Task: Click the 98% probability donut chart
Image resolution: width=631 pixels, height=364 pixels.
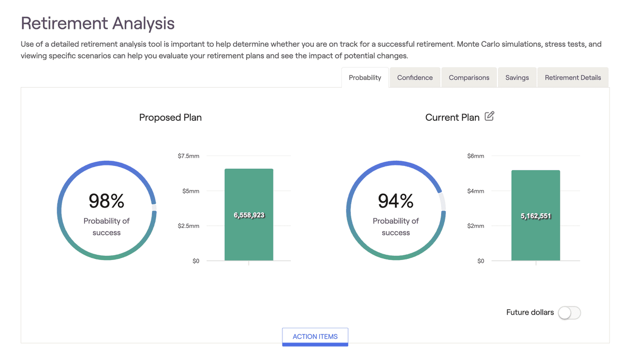Action: [x=107, y=210]
